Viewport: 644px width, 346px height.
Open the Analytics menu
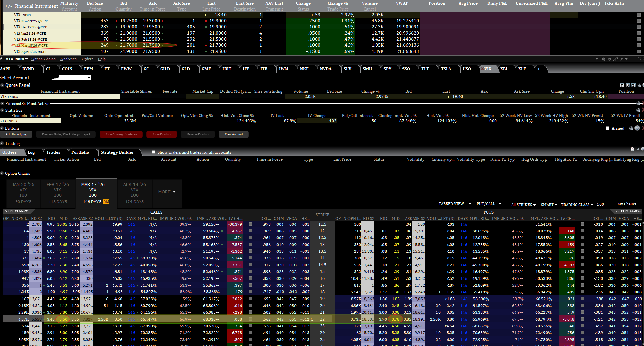[69, 59]
